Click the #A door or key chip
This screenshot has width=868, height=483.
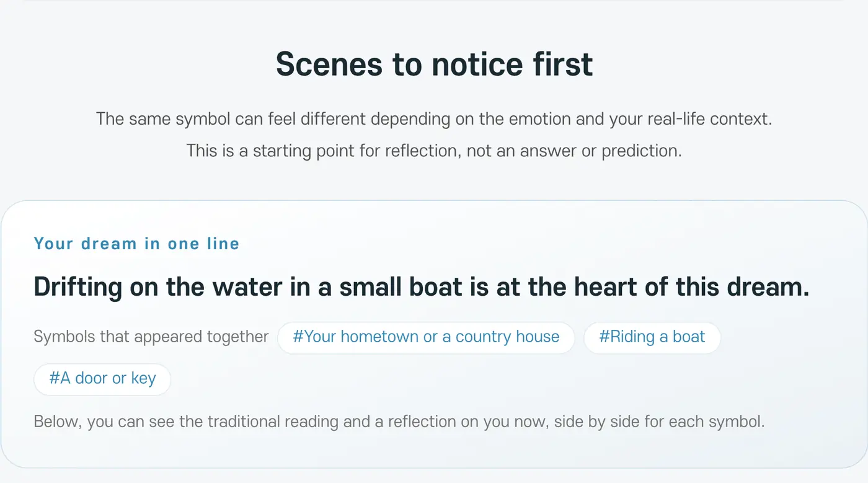(x=102, y=379)
